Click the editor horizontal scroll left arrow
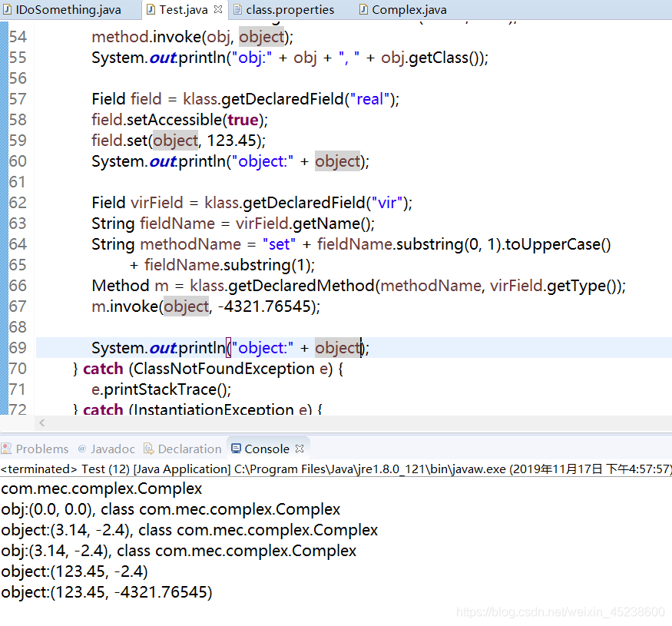672x626 pixels. [x=42, y=422]
